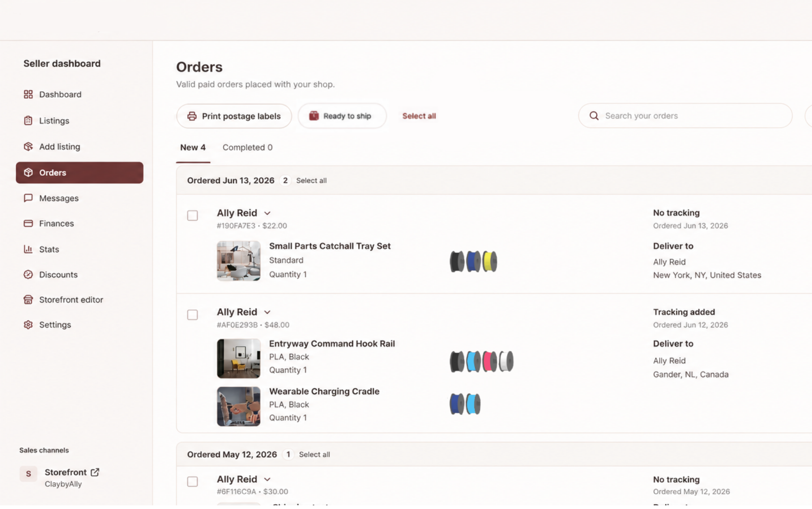This screenshot has height=509, width=812.
Task: Click the dark blue spool for Charging Cradle
Action: pos(457,404)
